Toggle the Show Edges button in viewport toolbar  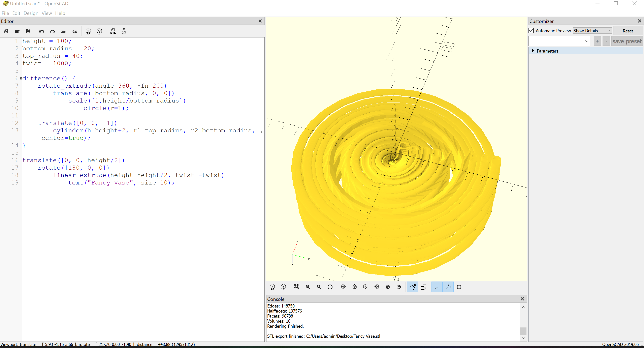coord(459,287)
